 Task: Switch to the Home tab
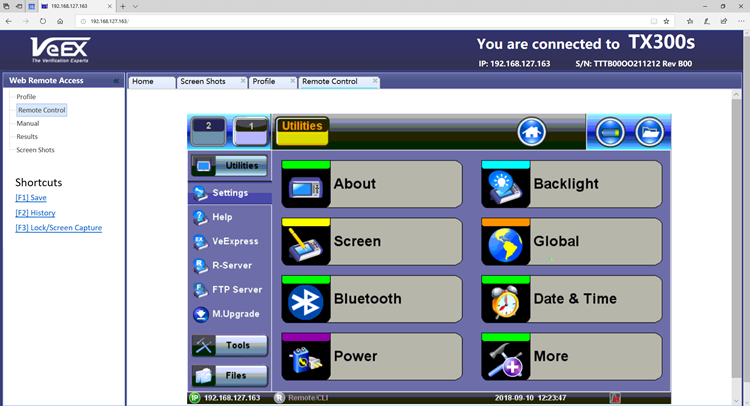tap(152, 82)
